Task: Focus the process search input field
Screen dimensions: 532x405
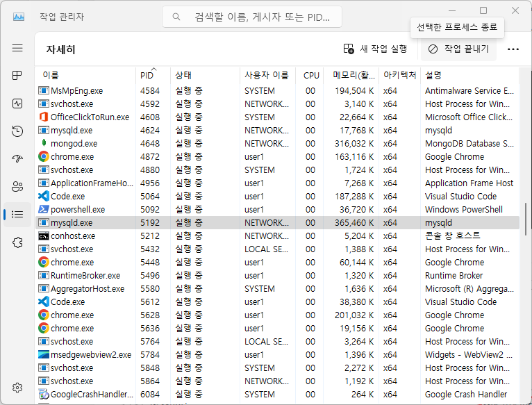Action: tap(252, 17)
